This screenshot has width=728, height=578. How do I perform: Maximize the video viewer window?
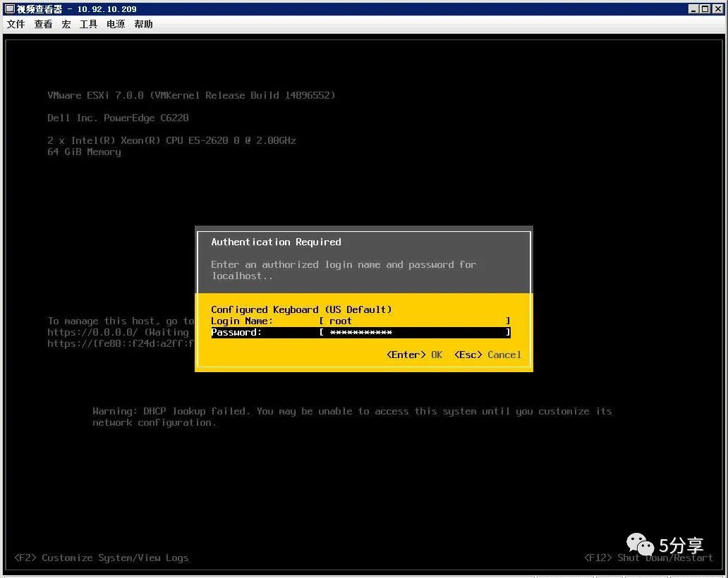tap(705, 9)
